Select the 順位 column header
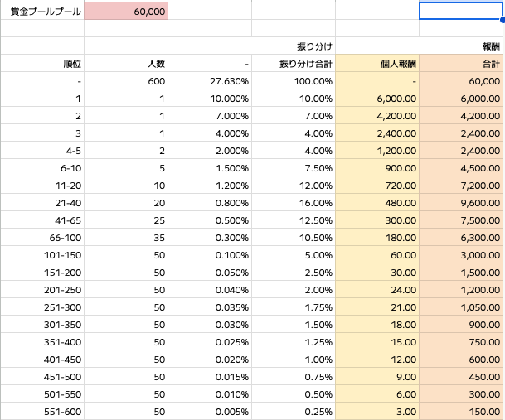Screen dimensions: 505x420 (42, 64)
